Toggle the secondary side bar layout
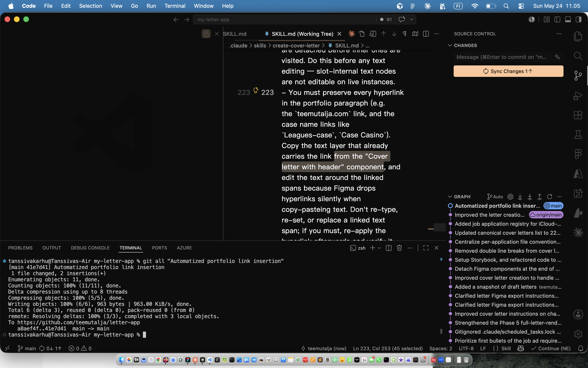This screenshot has height=368, width=588. coord(579,19)
